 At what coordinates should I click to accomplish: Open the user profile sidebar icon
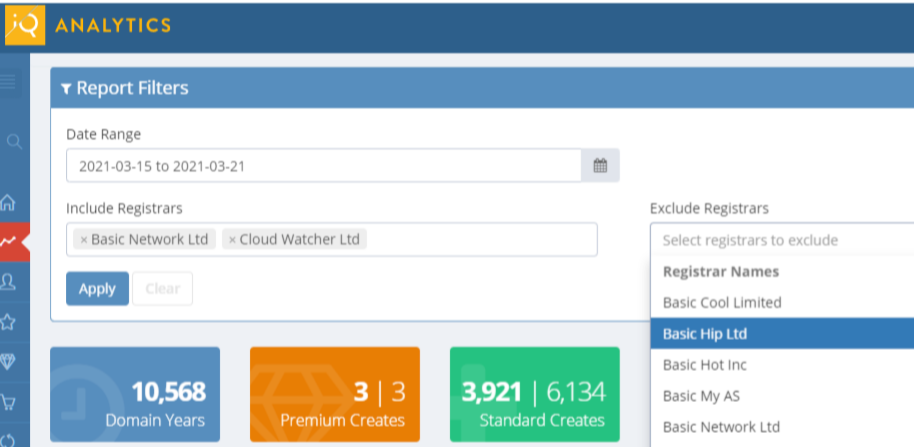coord(8,282)
